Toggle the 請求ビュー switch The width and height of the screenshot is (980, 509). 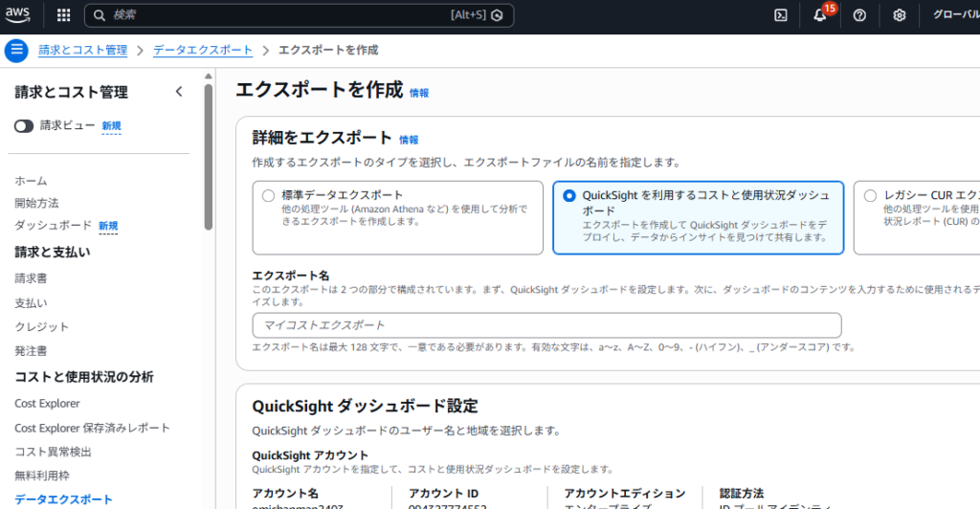pos(24,125)
